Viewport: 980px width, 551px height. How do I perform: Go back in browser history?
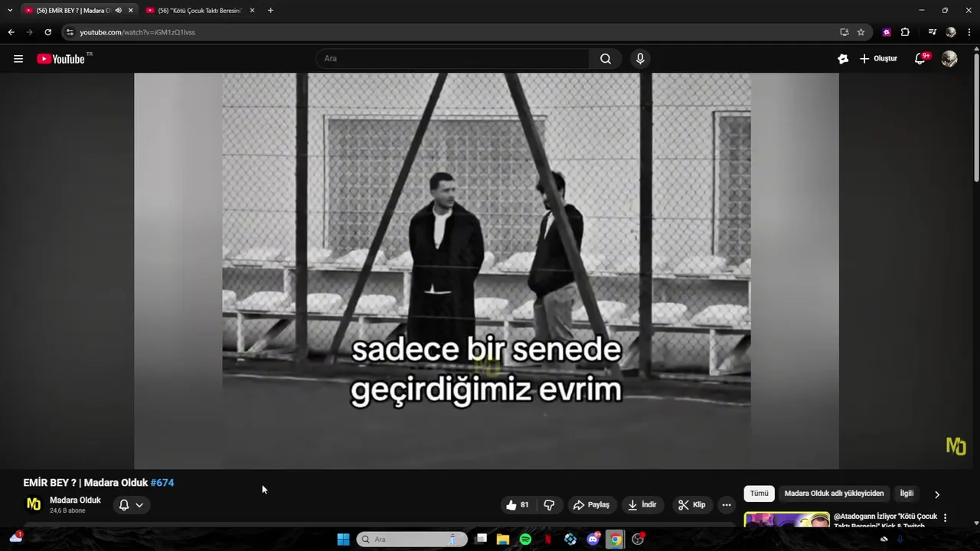coord(11,32)
